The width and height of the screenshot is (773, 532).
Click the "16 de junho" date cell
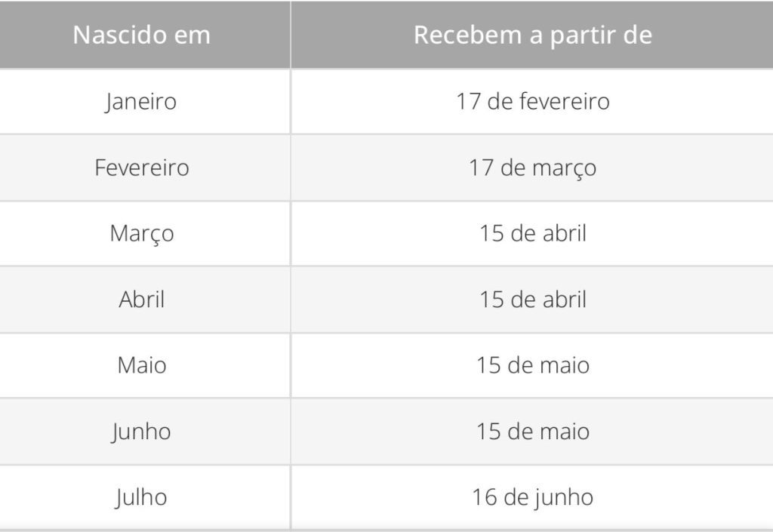click(532, 497)
